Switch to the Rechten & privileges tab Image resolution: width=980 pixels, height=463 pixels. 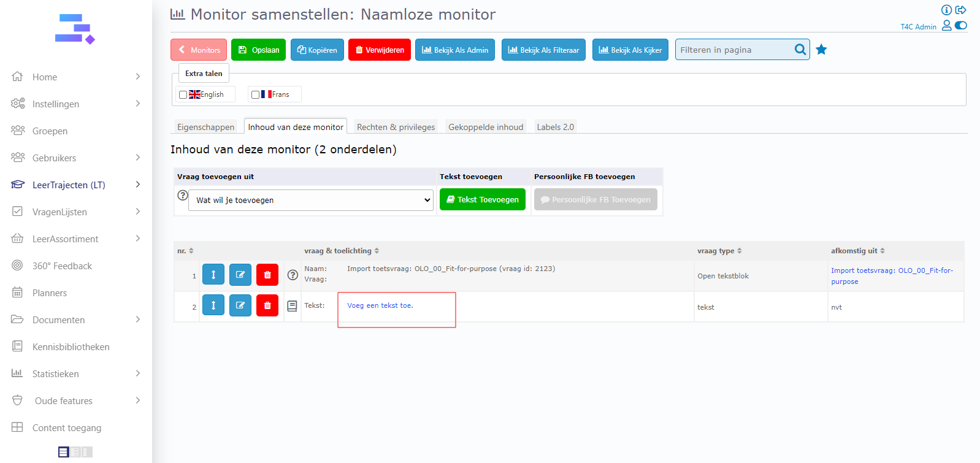pyautogui.click(x=396, y=127)
